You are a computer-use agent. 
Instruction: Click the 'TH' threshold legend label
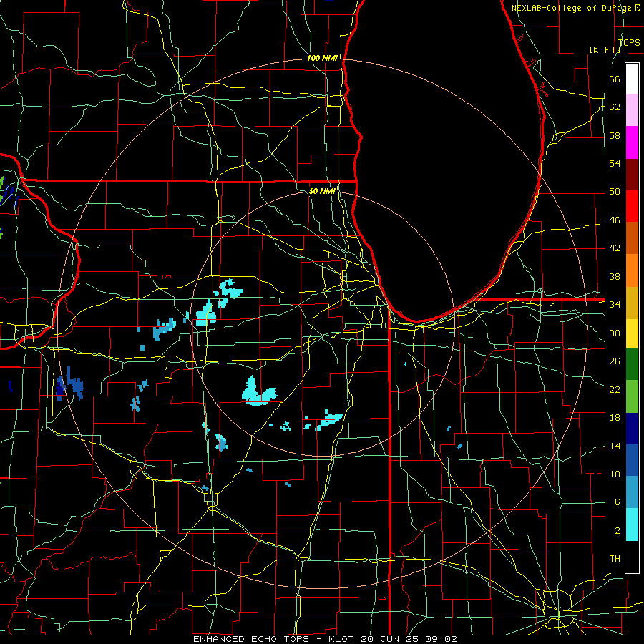click(x=615, y=559)
